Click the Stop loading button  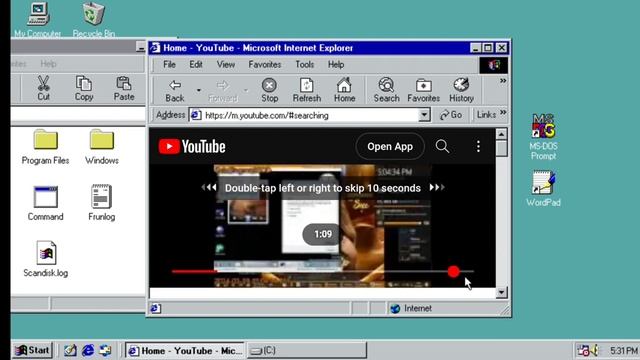pos(269,90)
